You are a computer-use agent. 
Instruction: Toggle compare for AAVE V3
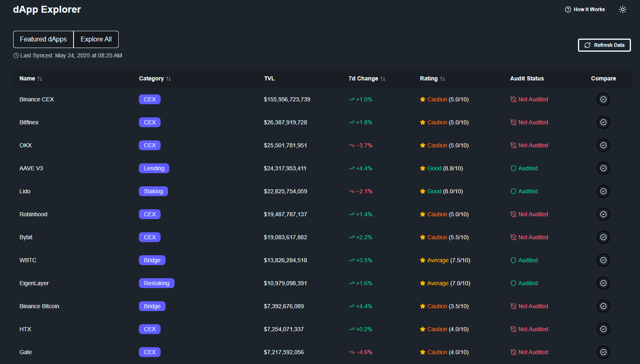[x=603, y=168]
